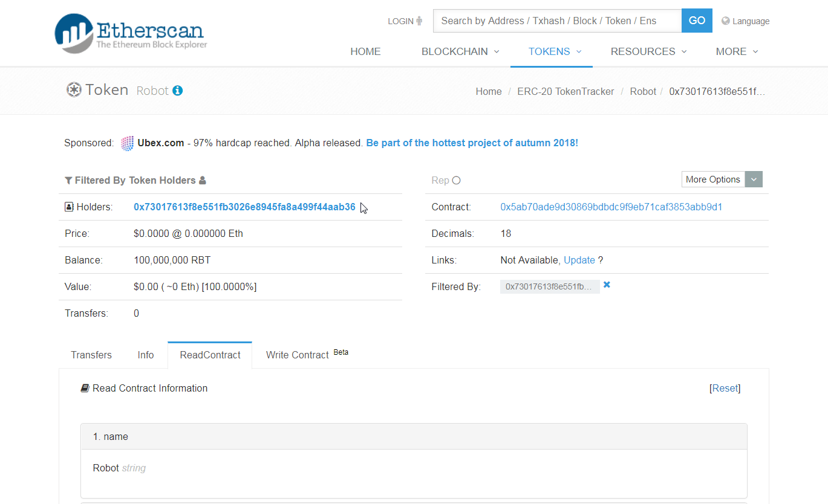This screenshot has width=828, height=504.
Task: Click the person icon next to Token Holders
Action: point(203,179)
